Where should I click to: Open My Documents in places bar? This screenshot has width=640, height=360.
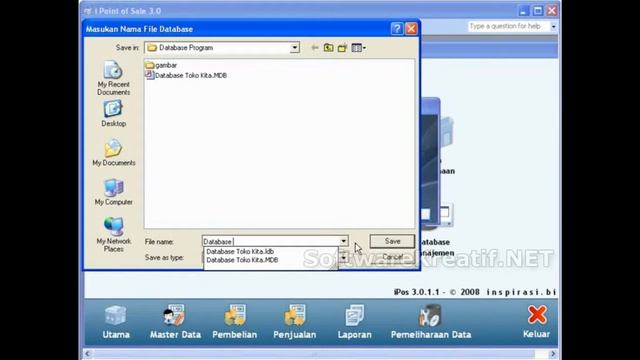pos(113,153)
